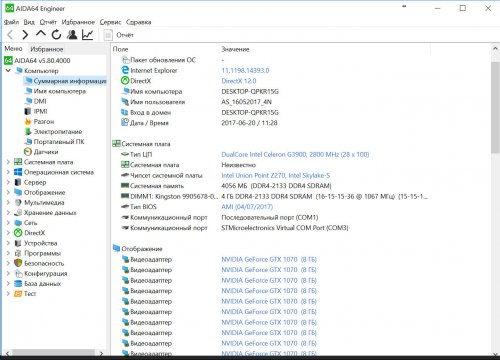Viewport: 500px width, 360px height.
Task: Click the Программы tree icon
Action: [18, 253]
